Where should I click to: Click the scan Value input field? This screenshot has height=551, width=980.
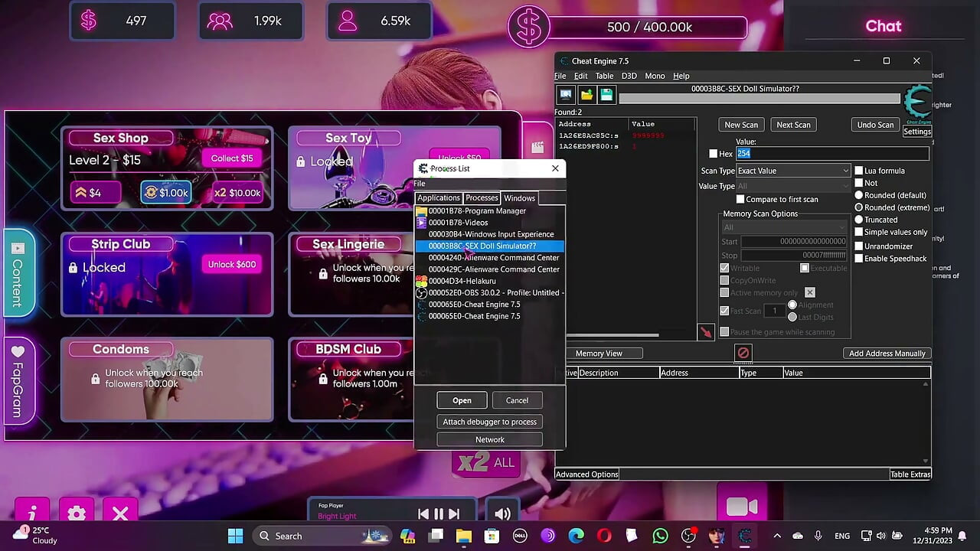point(832,154)
